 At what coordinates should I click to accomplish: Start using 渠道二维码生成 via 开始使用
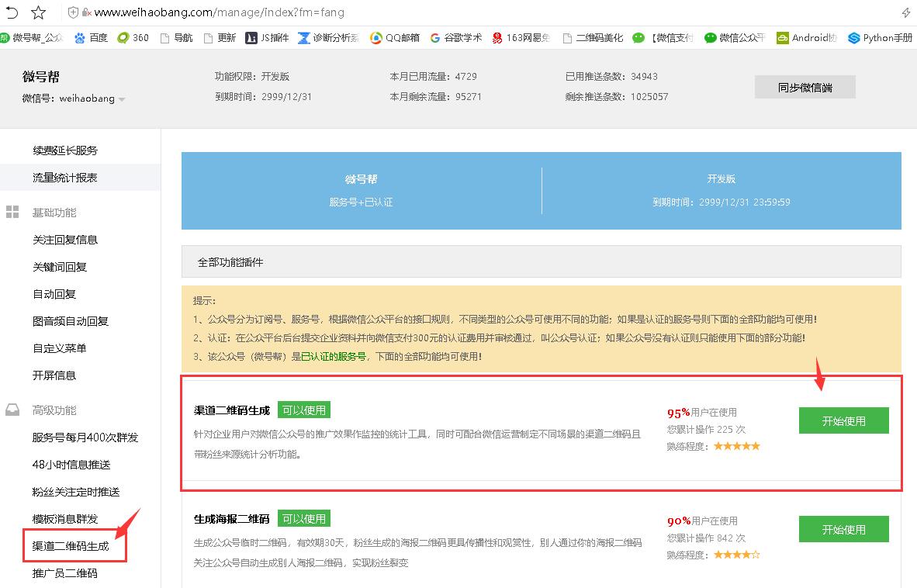(844, 420)
